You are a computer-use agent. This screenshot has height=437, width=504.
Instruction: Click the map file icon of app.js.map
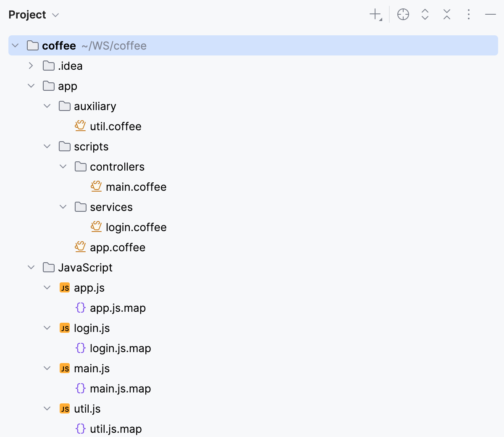pos(80,308)
